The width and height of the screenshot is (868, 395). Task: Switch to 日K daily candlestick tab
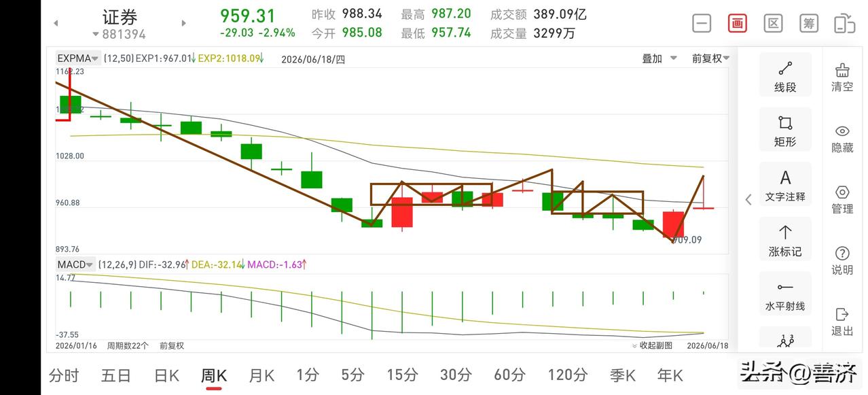click(166, 375)
